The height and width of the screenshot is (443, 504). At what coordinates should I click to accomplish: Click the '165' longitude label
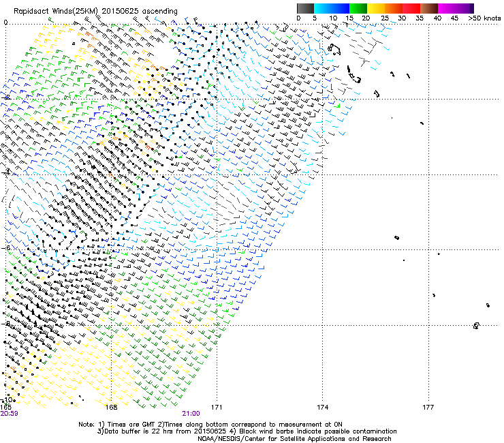5,407
